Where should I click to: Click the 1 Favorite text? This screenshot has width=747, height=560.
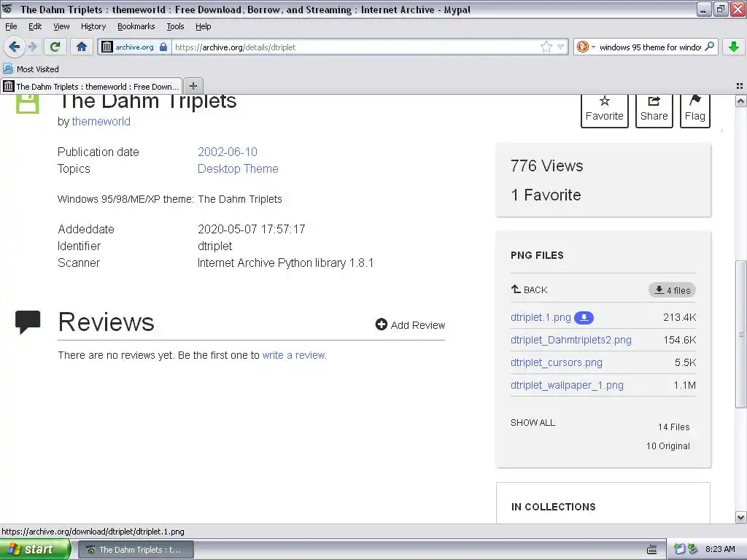click(x=546, y=195)
